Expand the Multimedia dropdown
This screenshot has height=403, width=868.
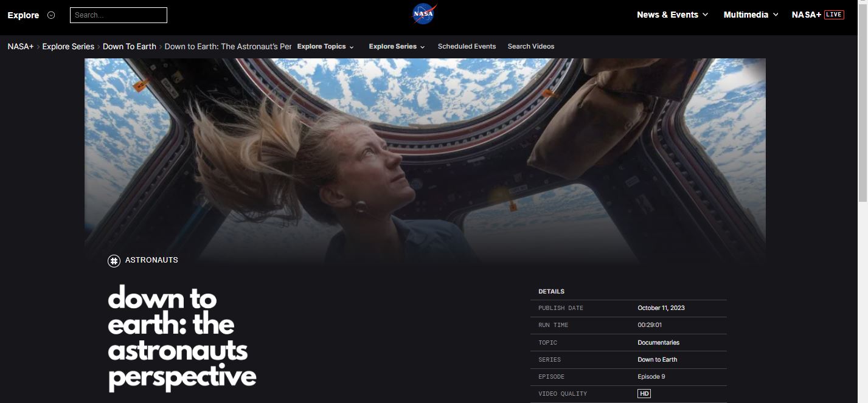pyautogui.click(x=751, y=15)
